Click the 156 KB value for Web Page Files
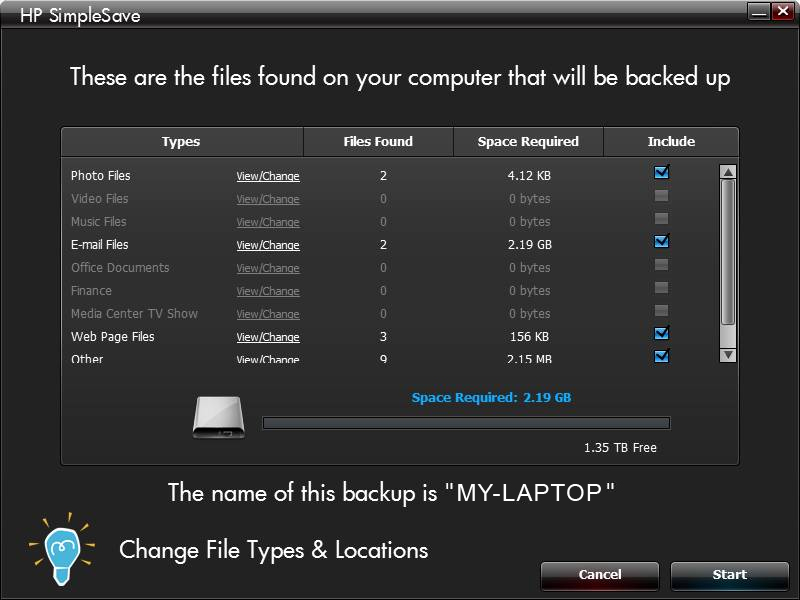This screenshot has height=600, width=800. (529, 337)
